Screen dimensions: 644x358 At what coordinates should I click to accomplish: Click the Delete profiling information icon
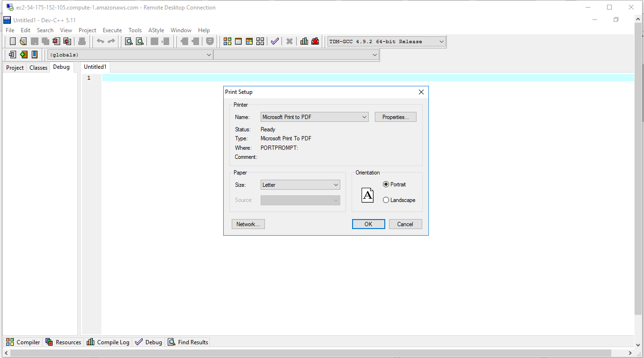[x=315, y=41]
